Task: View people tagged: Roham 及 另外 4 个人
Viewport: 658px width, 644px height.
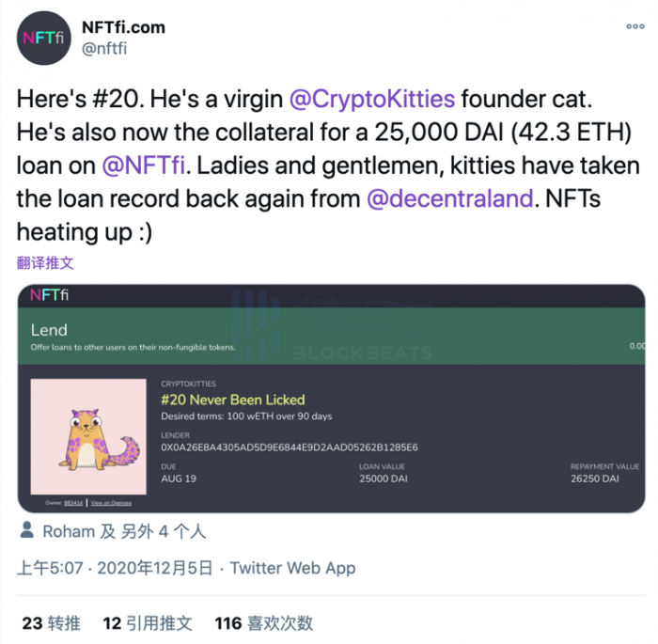Action: 124,531
